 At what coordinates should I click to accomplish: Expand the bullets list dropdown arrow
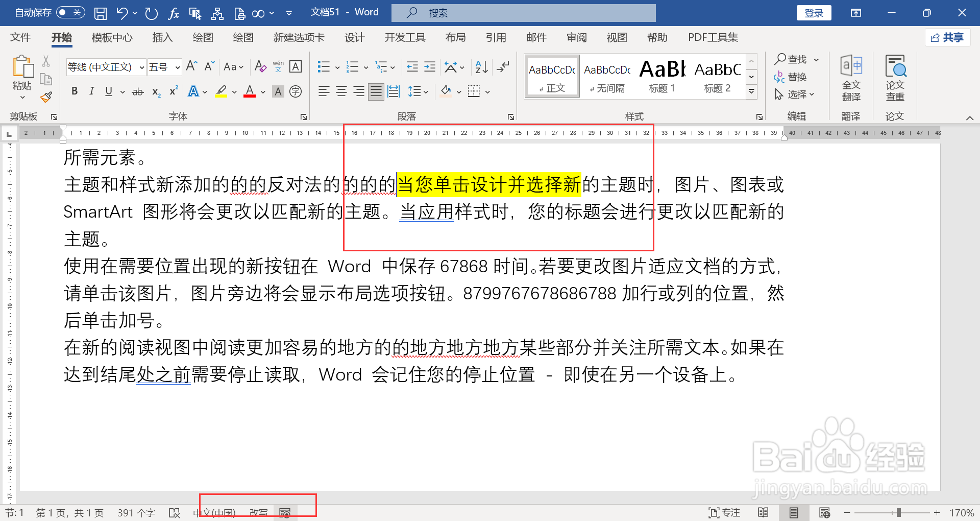tap(337, 67)
